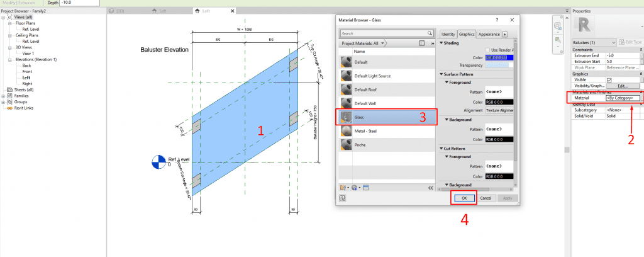Collapse the material editor with double-chevron icon
Viewport: 644px width, 257px height.
click(x=430, y=187)
